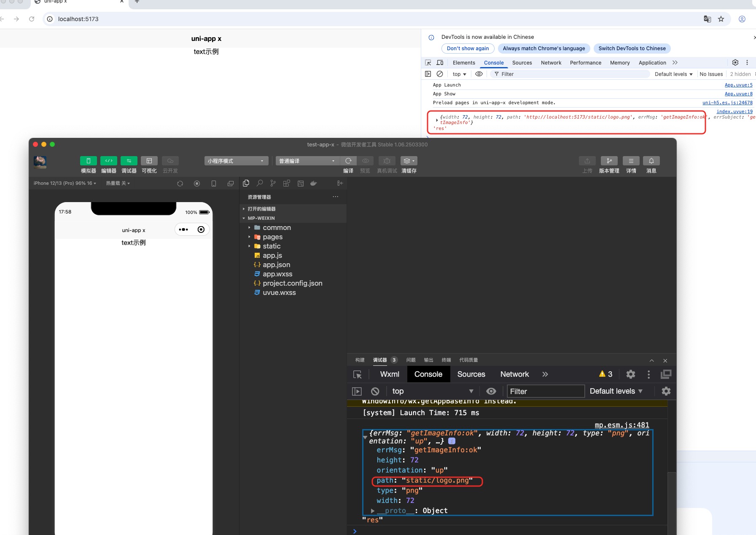Open app.wxss file
This screenshot has height=535, width=756.
pyautogui.click(x=277, y=274)
